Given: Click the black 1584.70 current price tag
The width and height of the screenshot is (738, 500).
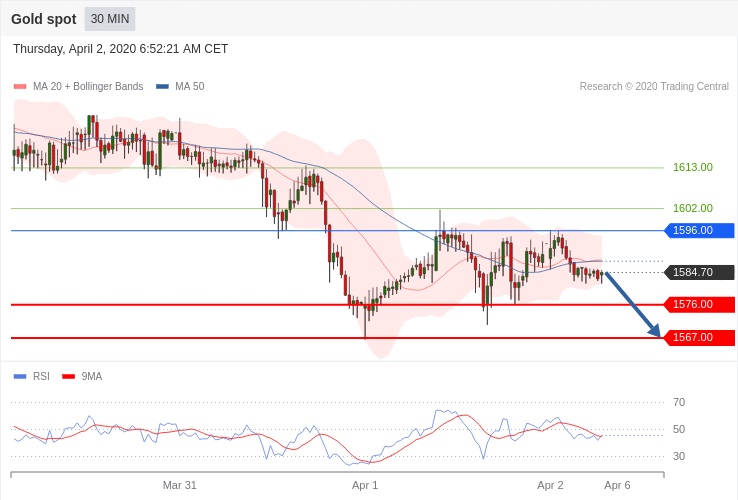Looking at the screenshot, I should pyautogui.click(x=699, y=272).
